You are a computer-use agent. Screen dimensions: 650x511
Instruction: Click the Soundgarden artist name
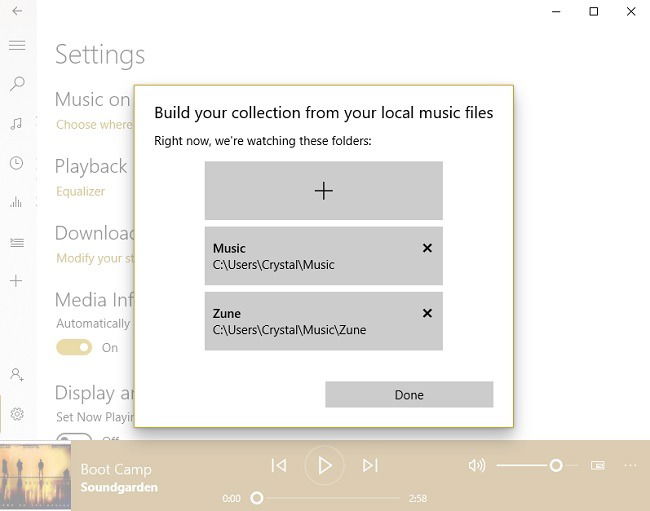coord(119,487)
